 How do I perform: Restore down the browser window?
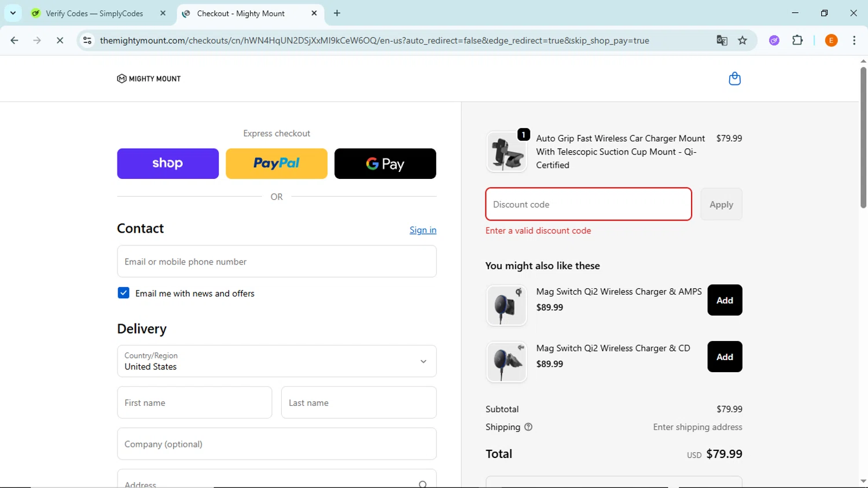[824, 13]
